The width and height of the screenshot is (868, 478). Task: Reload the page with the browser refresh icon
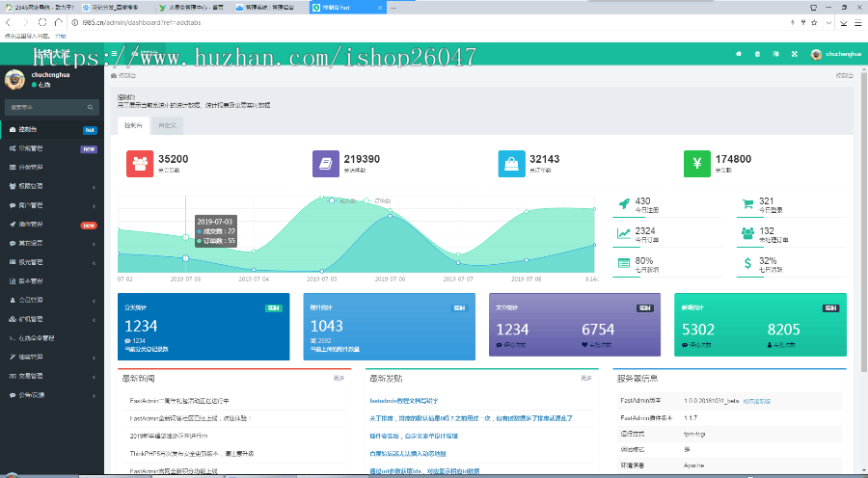[42, 23]
